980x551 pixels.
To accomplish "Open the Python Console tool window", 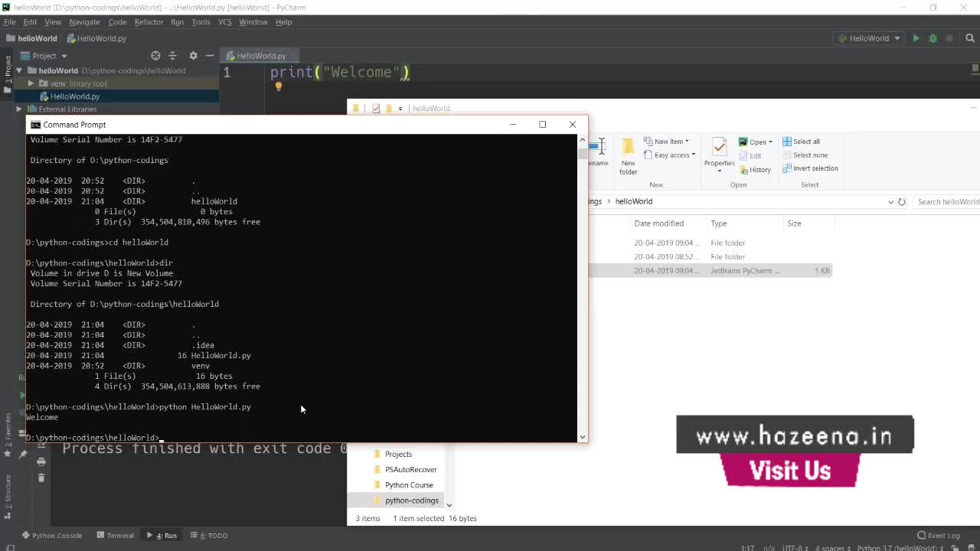I will click(52, 536).
